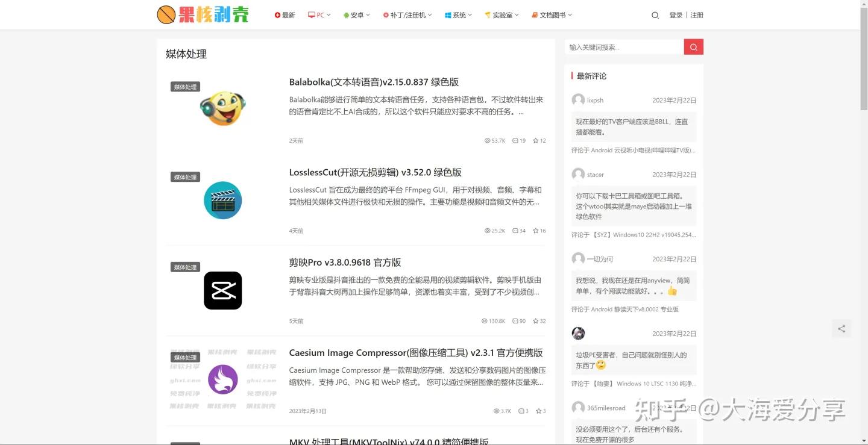Screen dimensions: 868x445
Task: Open the 文档图书 dropdown
Action: point(552,14)
